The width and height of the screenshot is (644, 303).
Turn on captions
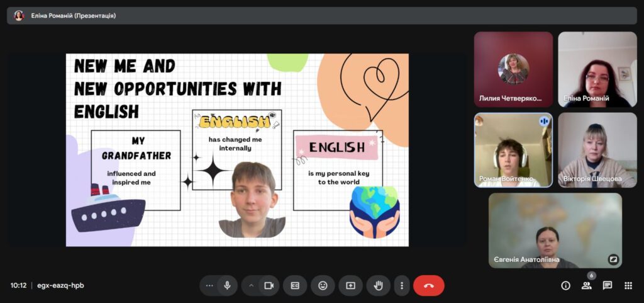[x=295, y=285]
